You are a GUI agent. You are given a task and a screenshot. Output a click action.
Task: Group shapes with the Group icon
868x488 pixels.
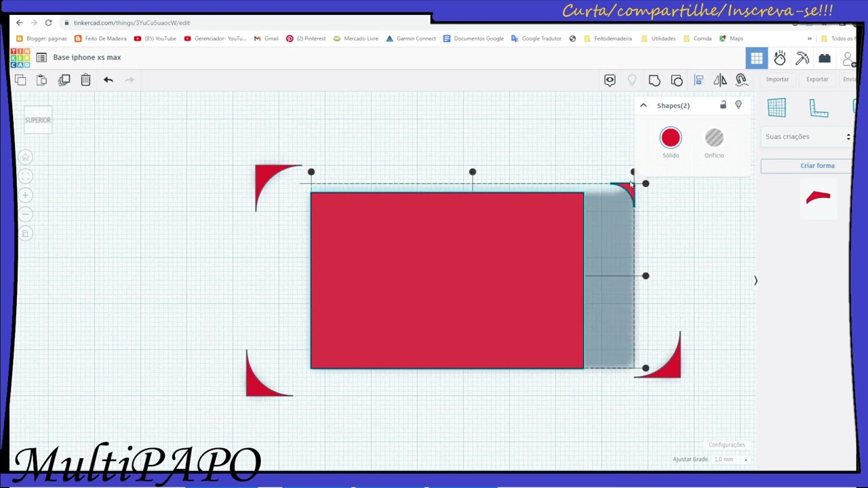[x=654, y=81]
